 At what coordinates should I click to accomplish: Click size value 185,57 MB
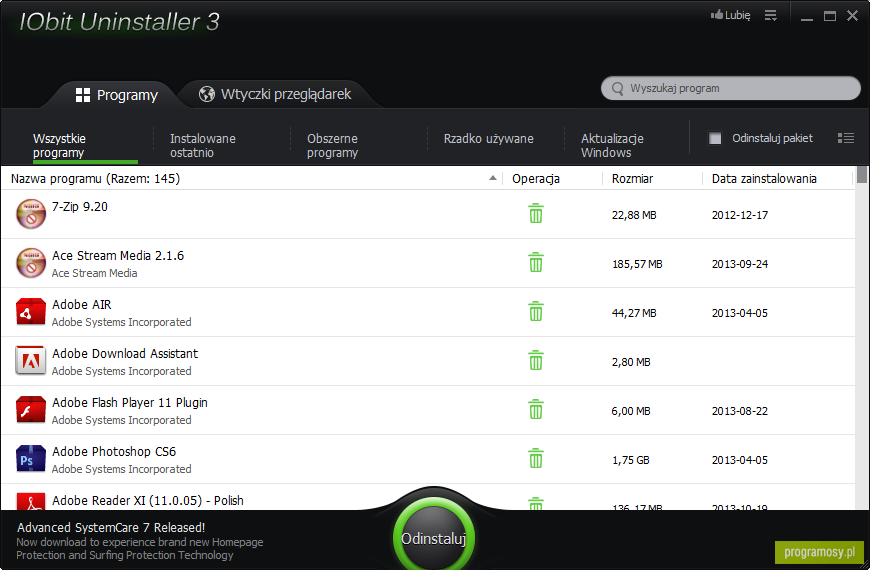pyautogui.click(x=637, y=264)
